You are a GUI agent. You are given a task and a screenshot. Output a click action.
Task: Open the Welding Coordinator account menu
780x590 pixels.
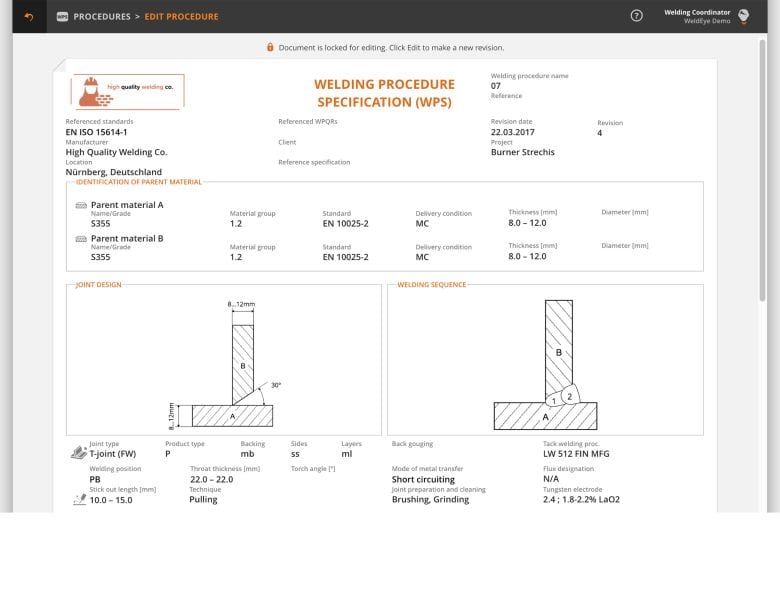(x=697, y=16)
